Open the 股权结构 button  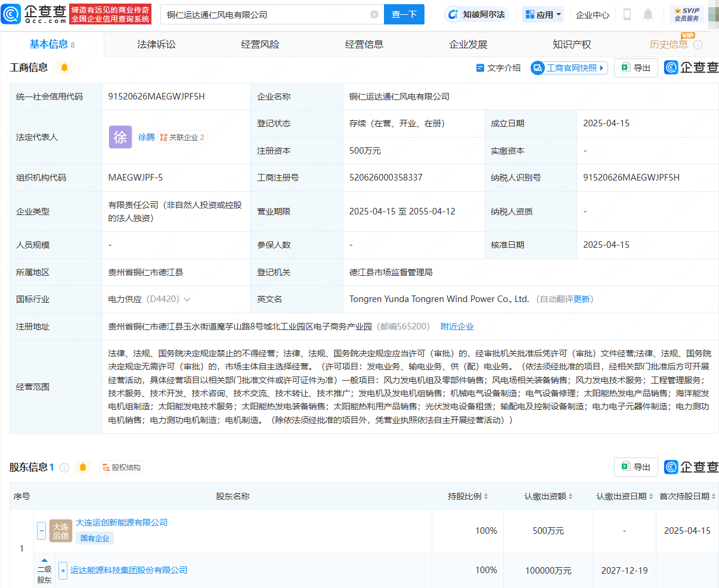(x=122, y=468)
